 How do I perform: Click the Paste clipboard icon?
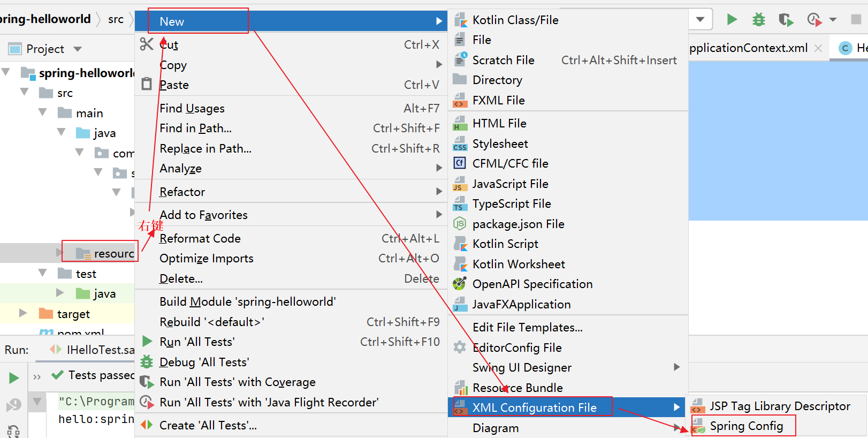pos(147,84)
